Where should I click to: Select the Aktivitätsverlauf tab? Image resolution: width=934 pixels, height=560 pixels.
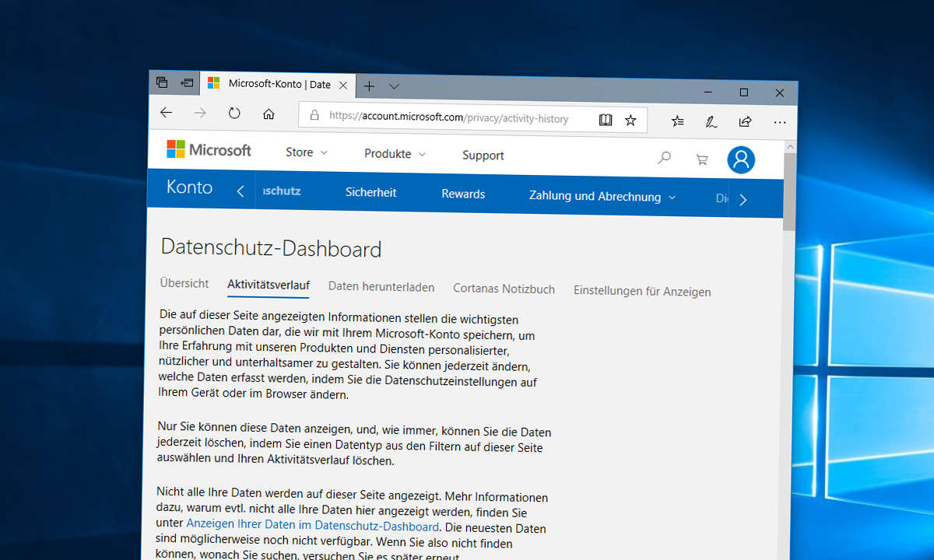click(269, 285)
